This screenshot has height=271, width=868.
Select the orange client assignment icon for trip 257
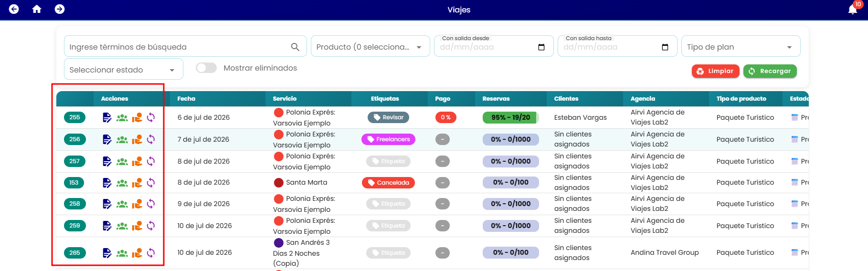(x=137, y=161)
